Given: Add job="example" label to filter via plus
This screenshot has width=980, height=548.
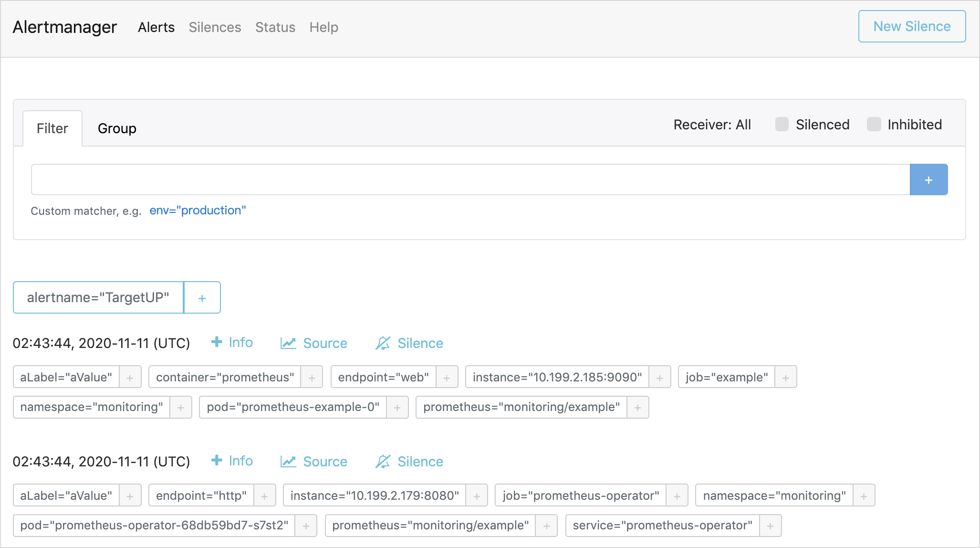Looking at the screenshot, I should coord(785,378).
